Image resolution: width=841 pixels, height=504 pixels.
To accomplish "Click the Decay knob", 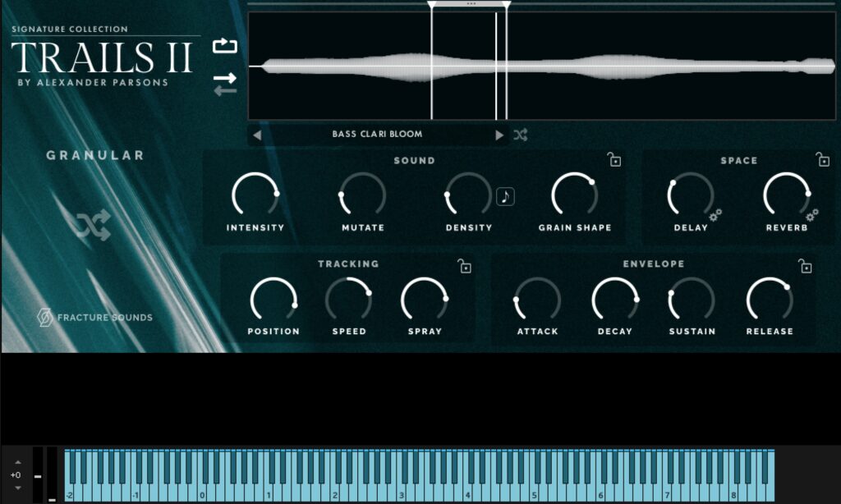I will [615, 300].
